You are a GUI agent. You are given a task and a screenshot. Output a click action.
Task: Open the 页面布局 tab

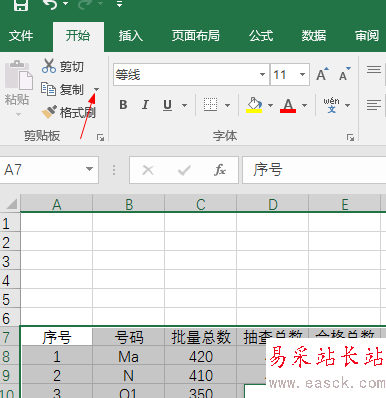click(196, 36)
